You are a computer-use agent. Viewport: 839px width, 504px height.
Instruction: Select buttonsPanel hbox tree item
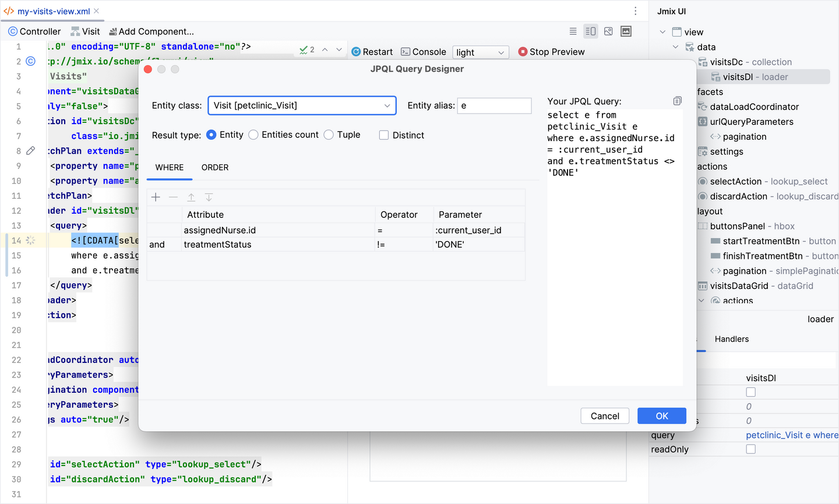(746, 226)
